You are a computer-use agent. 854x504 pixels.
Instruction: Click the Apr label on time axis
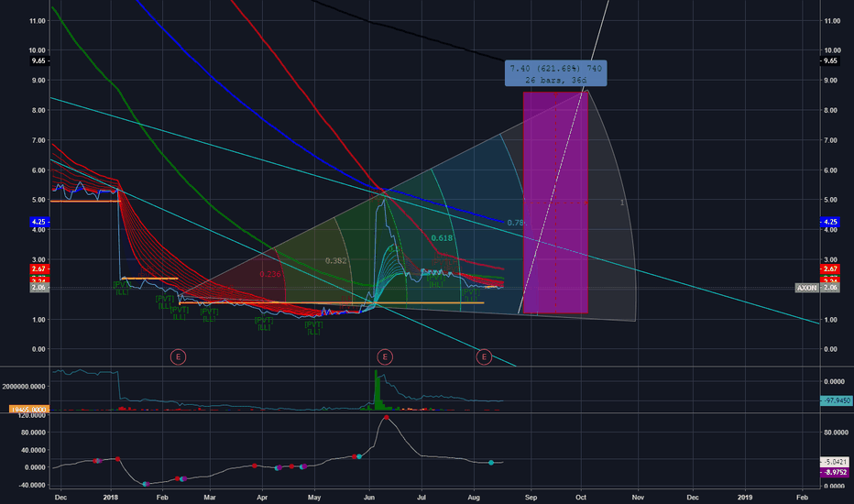[262, 497]
